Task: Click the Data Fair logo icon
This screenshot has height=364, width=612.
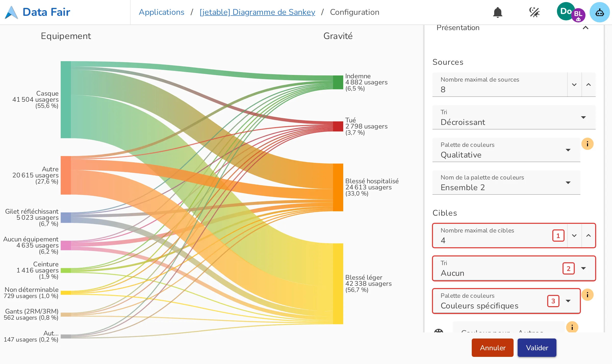Action: pos(11,12)
